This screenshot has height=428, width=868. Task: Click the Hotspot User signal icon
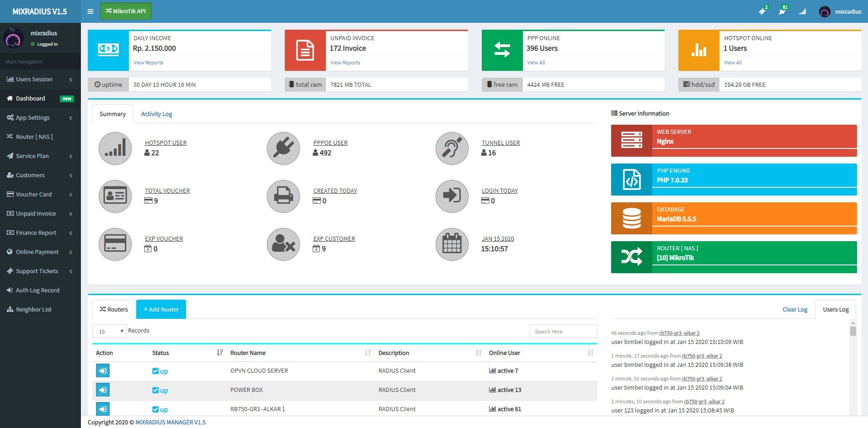pyautogui.click(x=115, y=148)
